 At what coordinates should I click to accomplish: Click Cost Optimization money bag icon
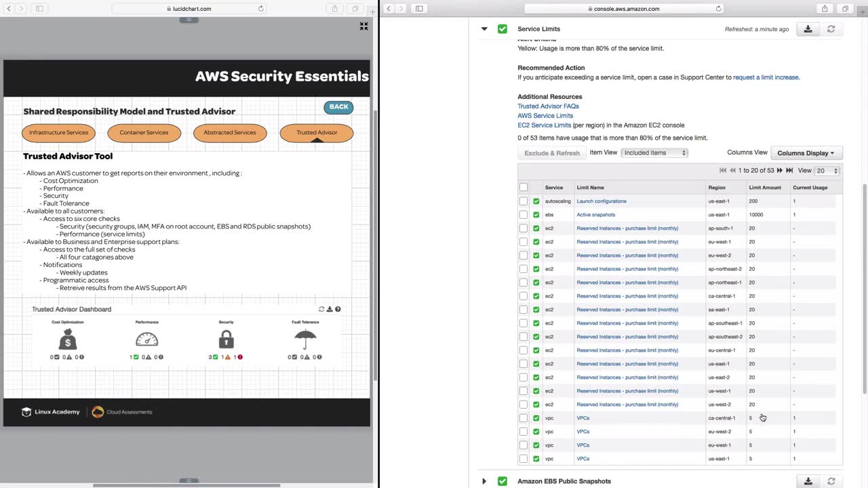pyautogui.click(x=68, y=339)
